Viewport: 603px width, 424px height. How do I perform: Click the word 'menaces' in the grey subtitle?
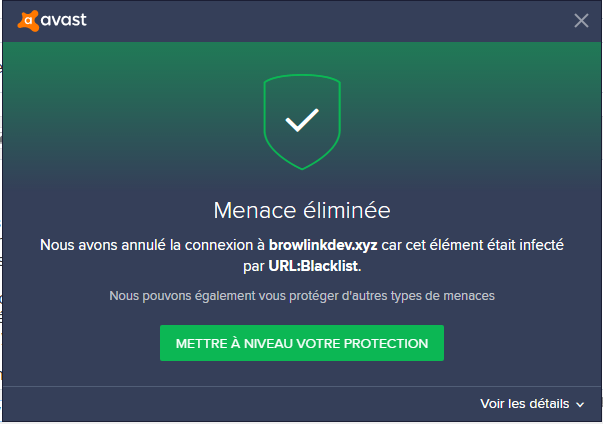pos(469,296)
